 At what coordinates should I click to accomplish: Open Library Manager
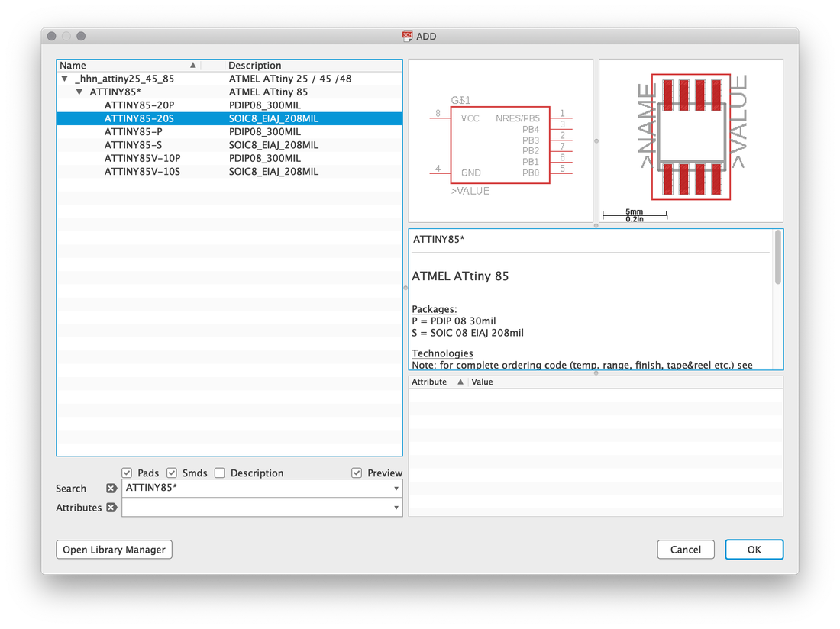[x=114, y=550]
